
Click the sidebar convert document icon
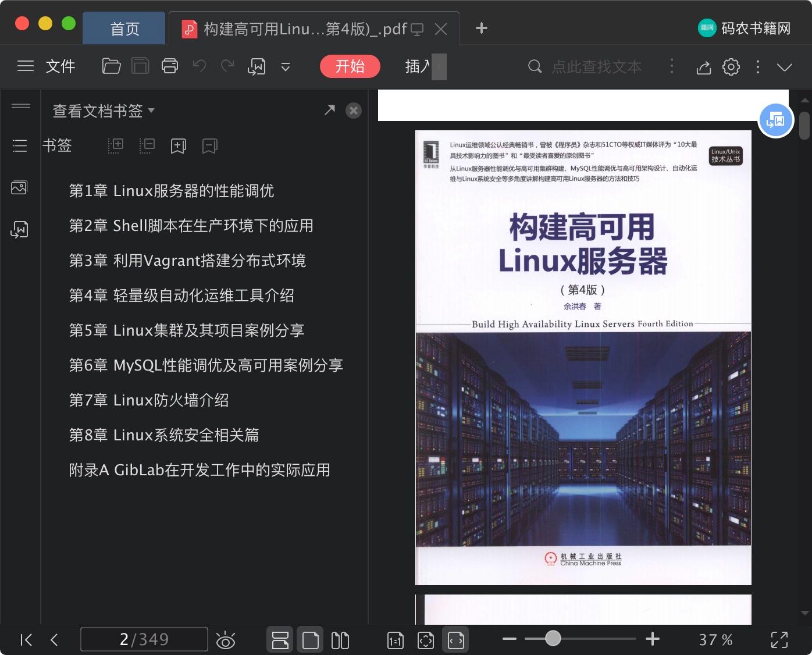tap(19, 230)
